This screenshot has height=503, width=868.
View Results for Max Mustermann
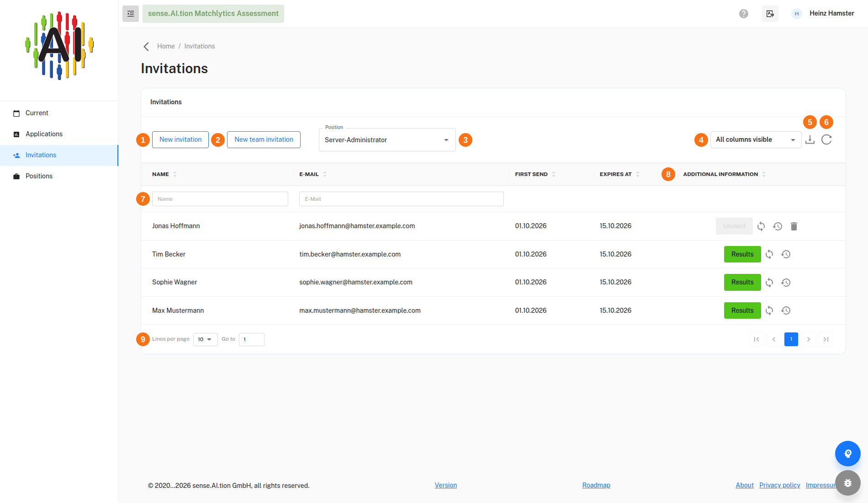tap(742, 310)
